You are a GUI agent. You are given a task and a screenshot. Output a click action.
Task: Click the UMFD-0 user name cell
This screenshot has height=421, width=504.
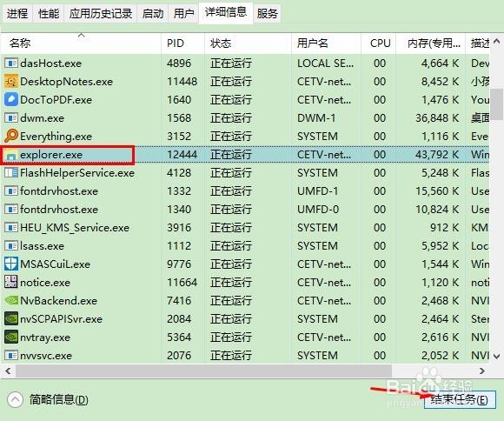[318, 210]
